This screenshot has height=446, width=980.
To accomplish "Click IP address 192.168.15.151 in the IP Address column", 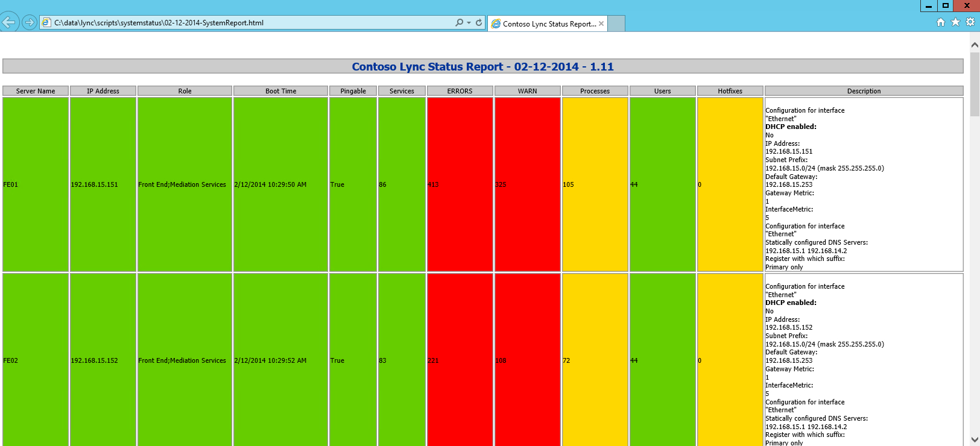I will [x=94, y=184].
